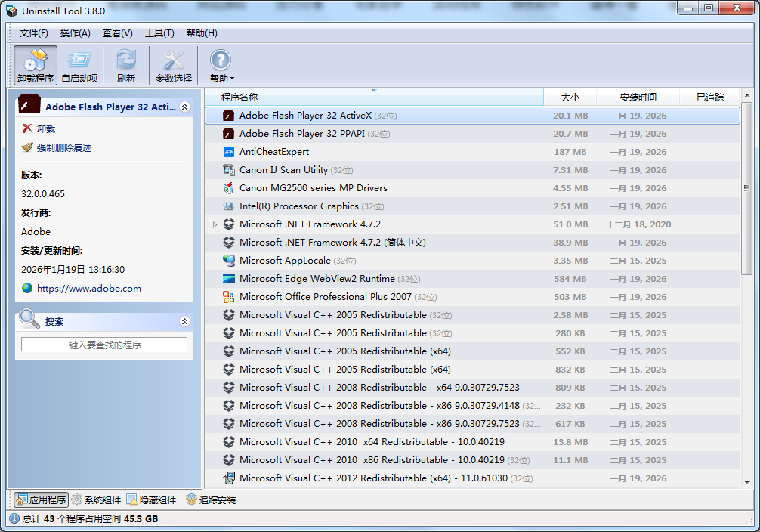Click the Microsoft Office Professional Plus 2007 icon

coord(229,297)
